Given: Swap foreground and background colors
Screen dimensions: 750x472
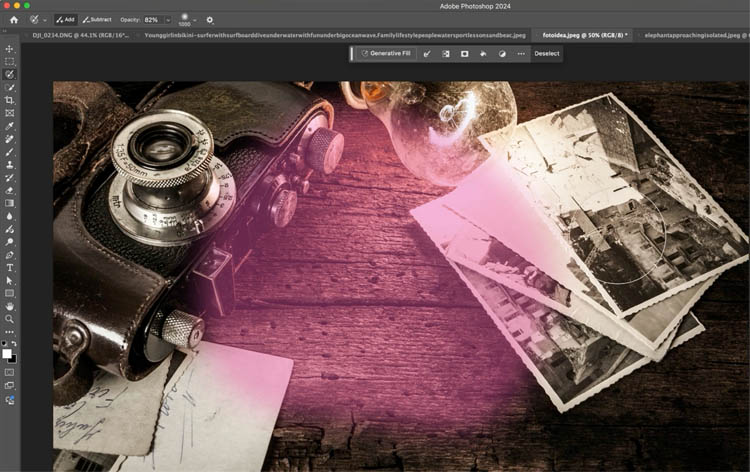Looking at the screenshot, I should pyautogui.click(x=14, y=343).
